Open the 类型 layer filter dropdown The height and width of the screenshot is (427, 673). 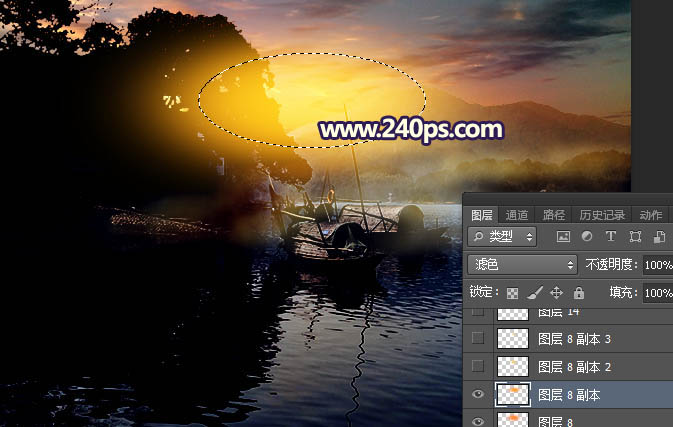point(502,237)
